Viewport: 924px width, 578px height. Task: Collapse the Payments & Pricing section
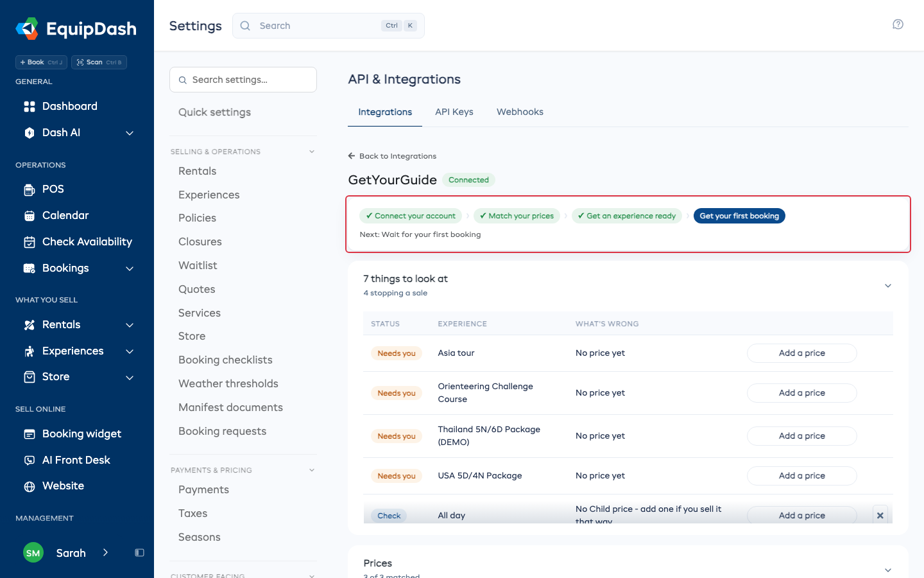click(x=312, y=471)
